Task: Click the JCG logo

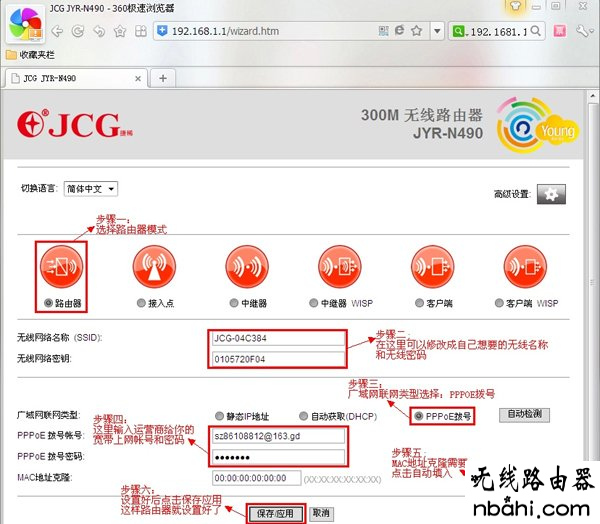Action: pos(75,124)
